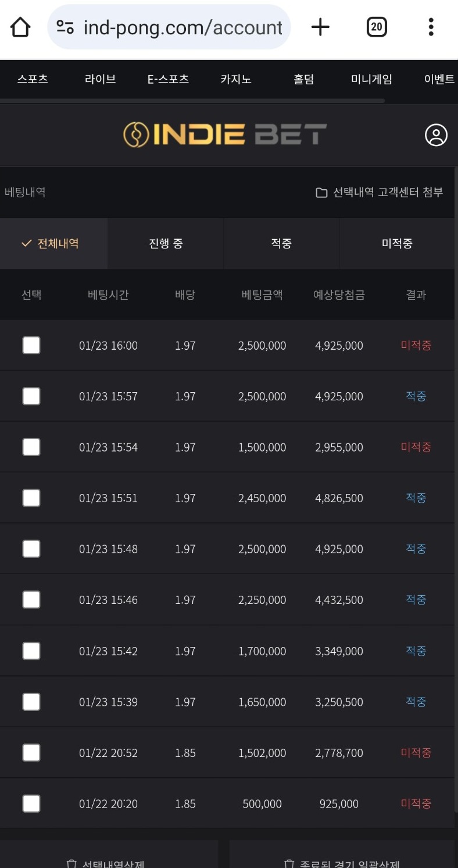Click 선택내역삭제 delete button
Viewport: 458px width, 868px height.
click(109, 861)
